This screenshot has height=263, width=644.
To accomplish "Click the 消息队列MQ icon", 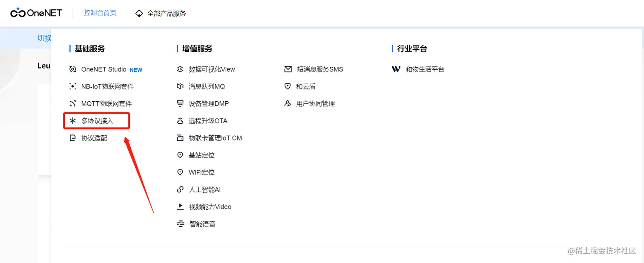I will (180, 86).
